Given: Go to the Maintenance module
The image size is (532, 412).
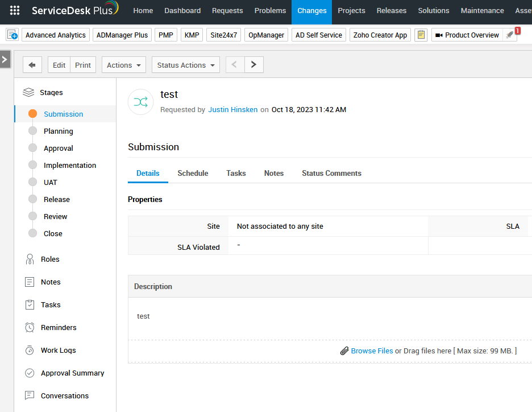Looking at the screenshot, I should coord(482,11).
